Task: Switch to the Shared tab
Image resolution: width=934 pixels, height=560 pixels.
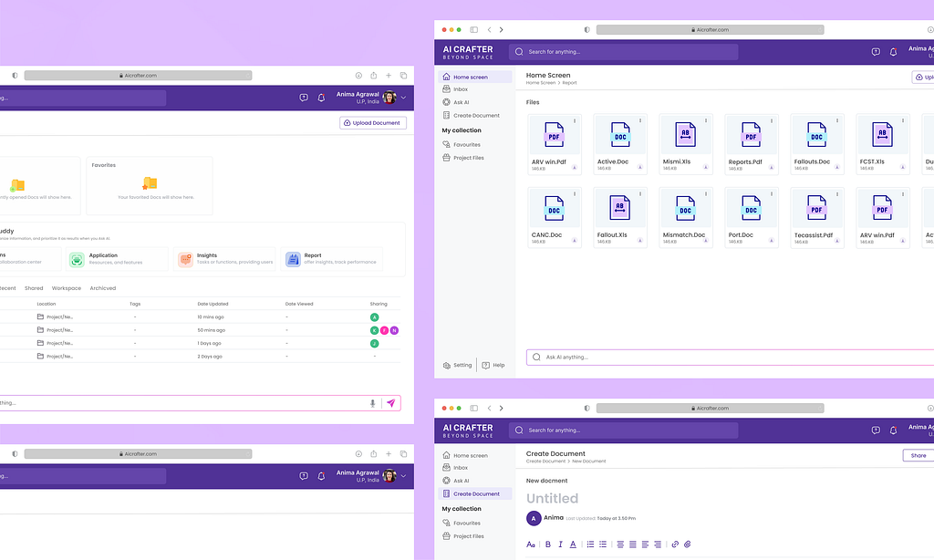Action: point(33,288)
